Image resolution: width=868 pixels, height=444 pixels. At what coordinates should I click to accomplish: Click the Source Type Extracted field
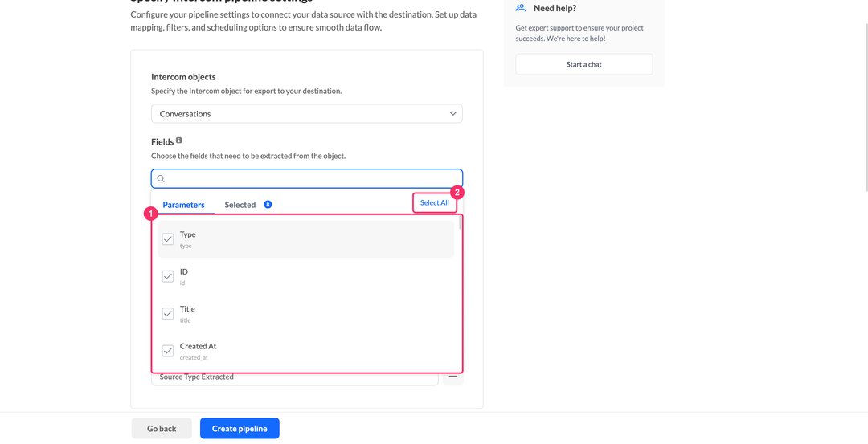coord(294,378)
